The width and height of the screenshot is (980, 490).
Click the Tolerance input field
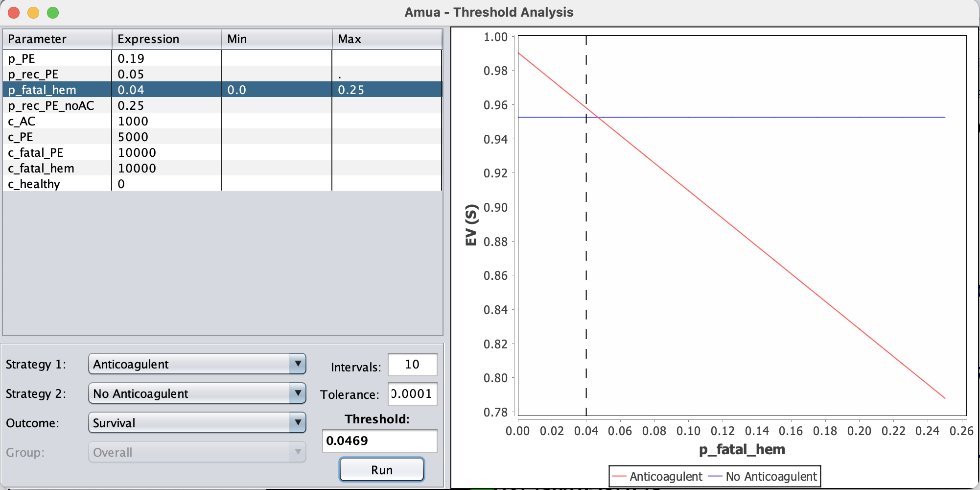[412, 394]
